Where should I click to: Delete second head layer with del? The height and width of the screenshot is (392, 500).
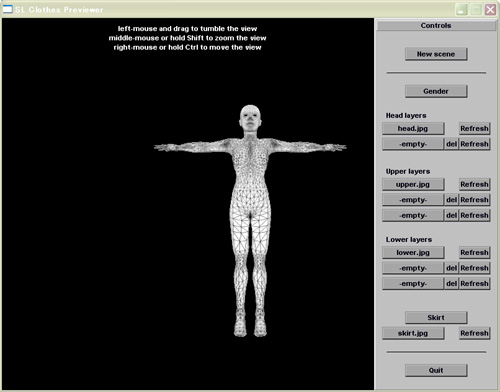[x=452, y=144]
